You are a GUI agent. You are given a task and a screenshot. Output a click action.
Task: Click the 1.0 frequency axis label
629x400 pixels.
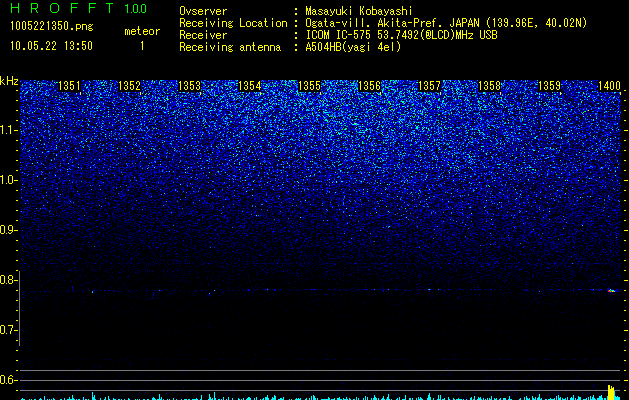click(x=8, y=180)
